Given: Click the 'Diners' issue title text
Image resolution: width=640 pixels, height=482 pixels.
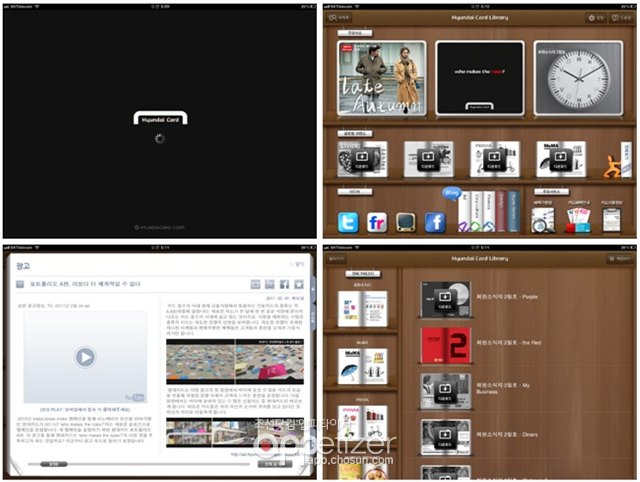Looking at the screenshot, I should [507, 435].
